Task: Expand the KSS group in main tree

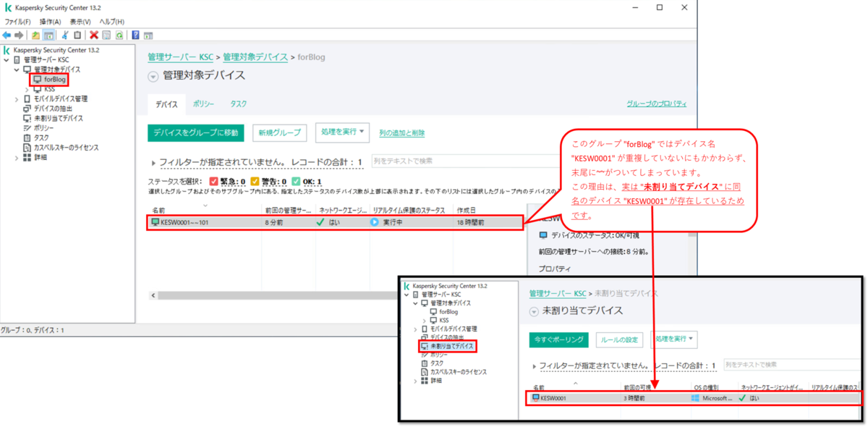Action: click(27, 89)
